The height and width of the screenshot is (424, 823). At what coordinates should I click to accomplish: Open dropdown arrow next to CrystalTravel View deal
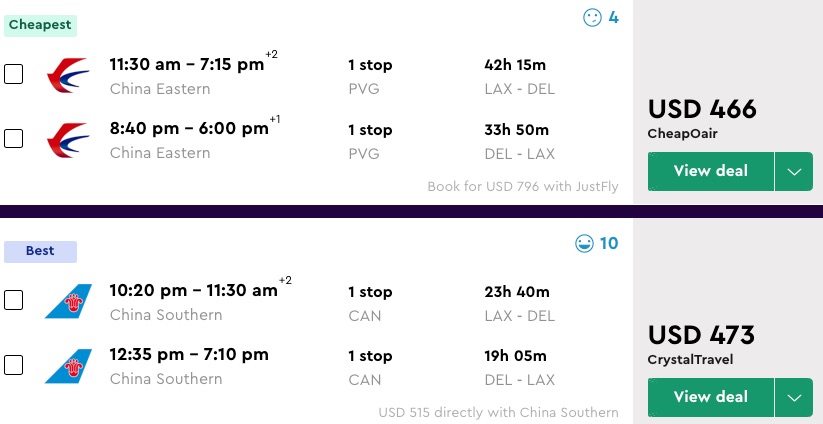794,397
